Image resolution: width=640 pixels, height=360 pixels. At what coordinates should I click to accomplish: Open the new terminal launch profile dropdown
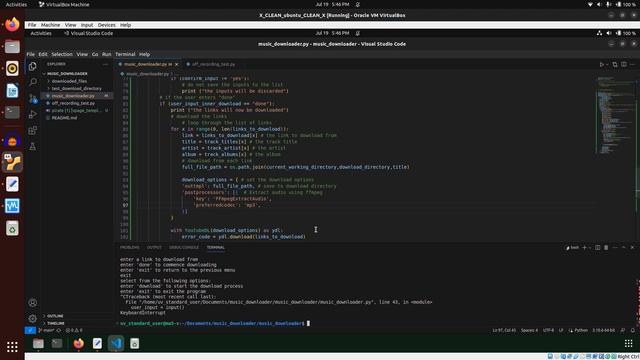pos(590,248)
